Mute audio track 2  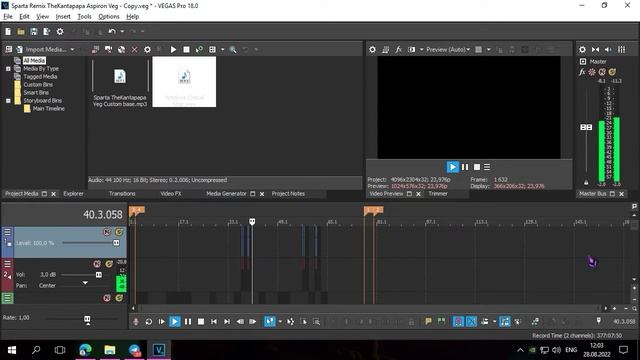coord(97,264)
